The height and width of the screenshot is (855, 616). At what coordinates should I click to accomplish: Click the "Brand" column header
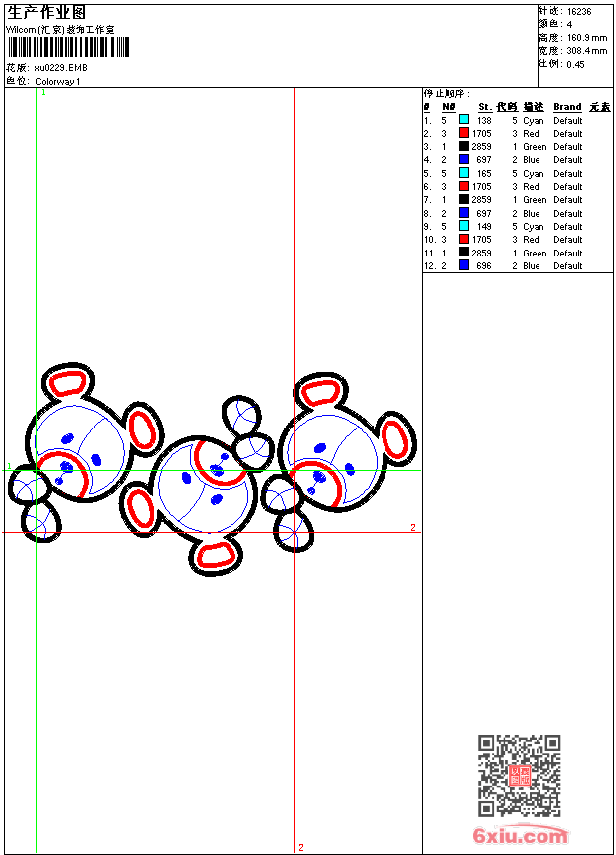[x=567, y=107]
